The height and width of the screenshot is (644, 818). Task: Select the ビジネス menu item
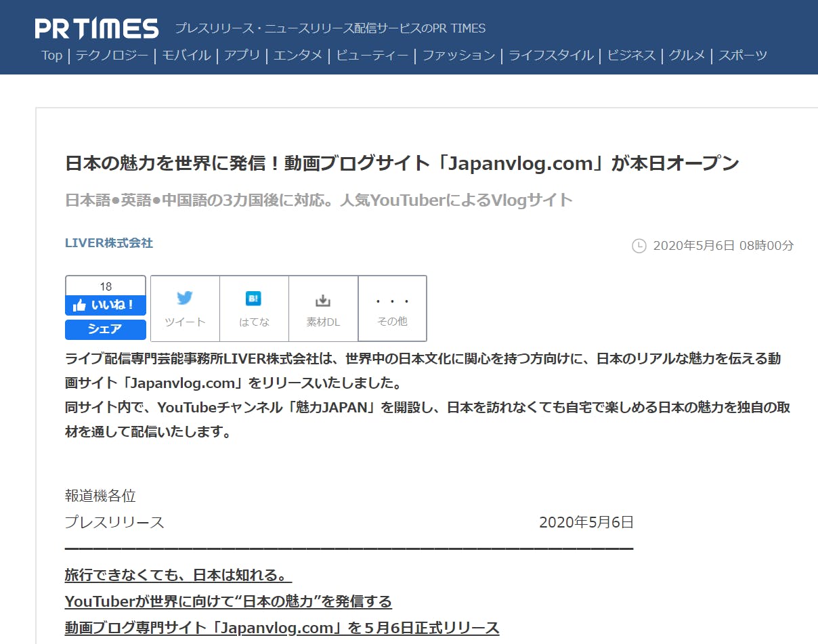pyautogui.click(x=631, y=56)
